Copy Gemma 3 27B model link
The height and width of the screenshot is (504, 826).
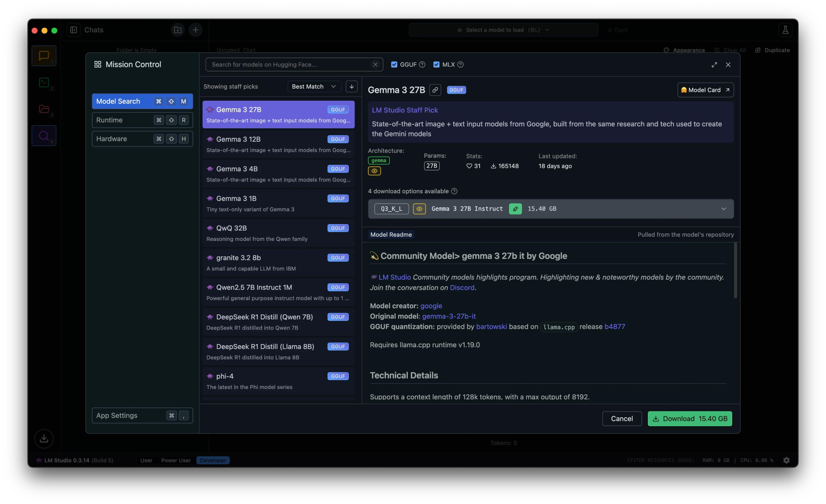point(435,90)
